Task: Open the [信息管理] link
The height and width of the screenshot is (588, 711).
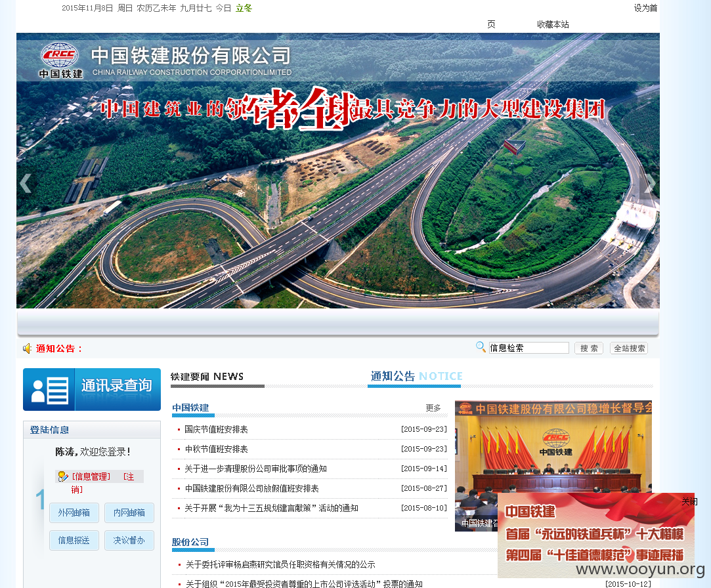Action: 91,476
